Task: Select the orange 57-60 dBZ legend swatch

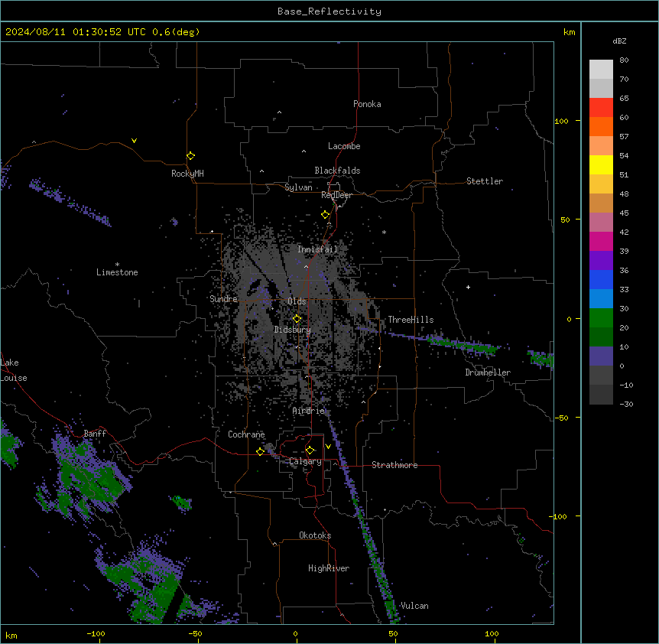Action: 601,126
